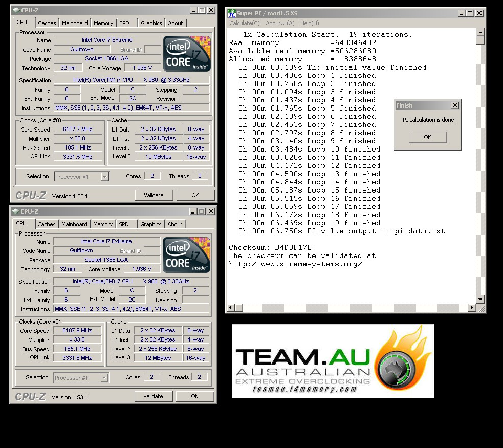Image resolution: width=503 pixels, height=448 pixels.
Task: Click http://www.xtremesystems.org/ text in Super PI
Action: pyautogui.click(x=295, y=264)
